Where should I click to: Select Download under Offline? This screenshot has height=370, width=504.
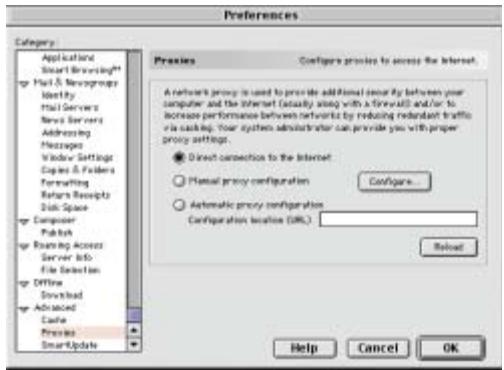click(62, 295)
